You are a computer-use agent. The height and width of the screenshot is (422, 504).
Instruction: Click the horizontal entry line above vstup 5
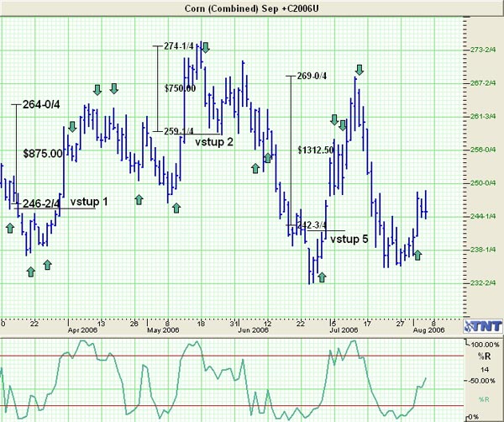[x=326, y=230]
